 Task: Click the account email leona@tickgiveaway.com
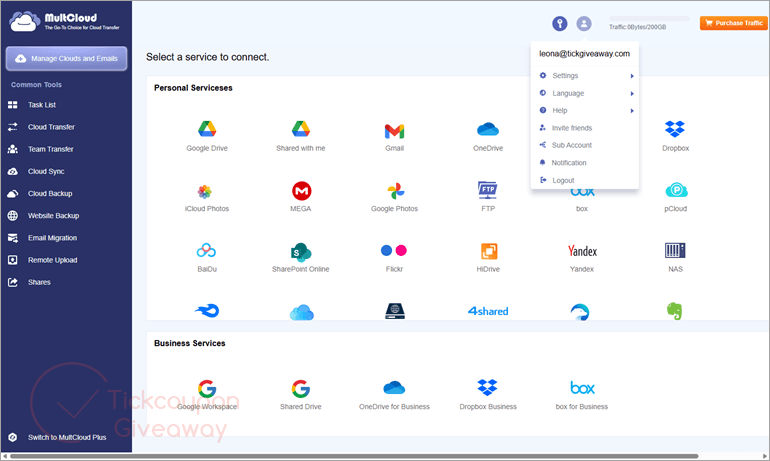(584, 54)
